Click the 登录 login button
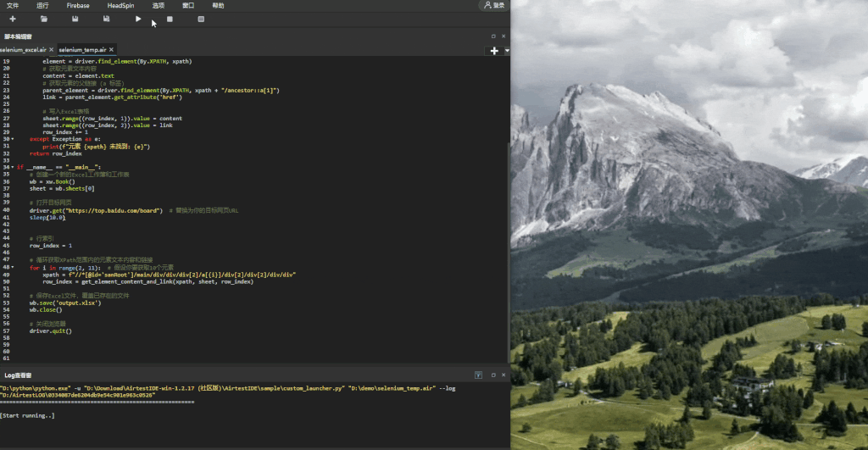Image resolution: width=868 pixels, height=450 pixels. coord(494,6)
